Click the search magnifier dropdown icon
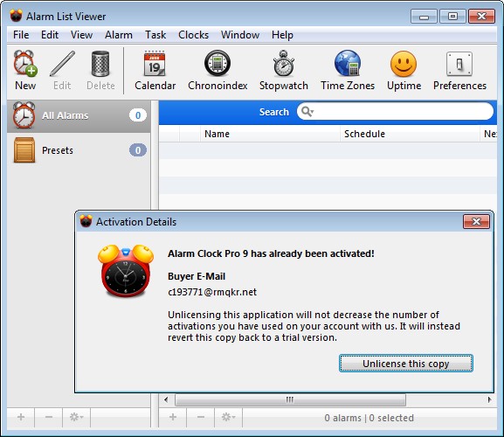Image resolution: width=504 pixels, height=437 pixels. click(x=307, y=112)
